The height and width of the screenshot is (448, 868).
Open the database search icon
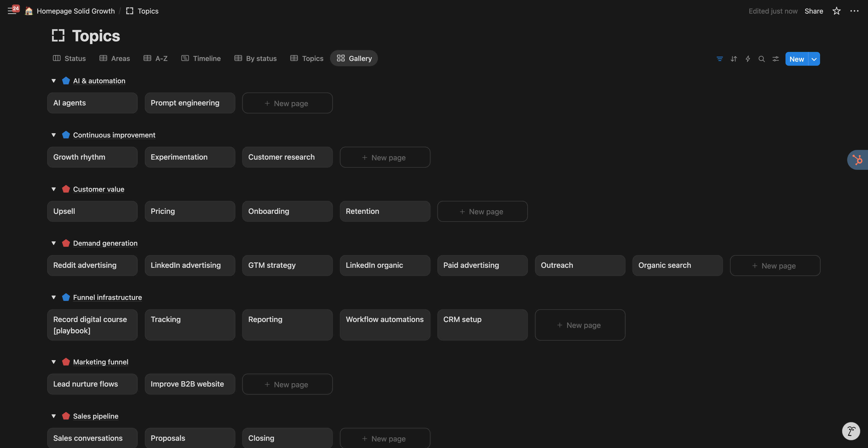pyautogui.click(x=762, y=59)
